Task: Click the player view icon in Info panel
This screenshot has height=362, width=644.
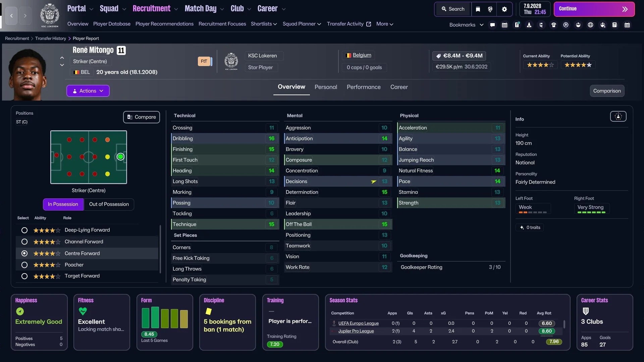Action: tap(618, 116)
